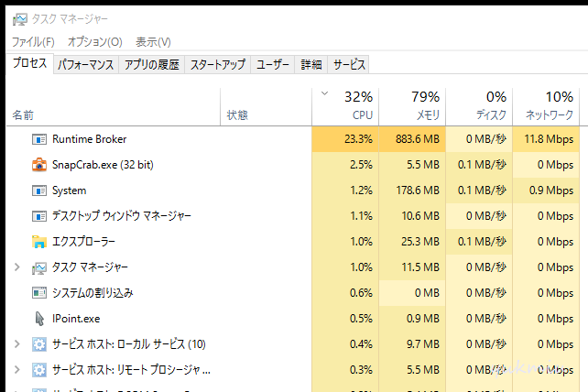Select the デスクトップ ウィンドウ マネージャー name
Viewport: 588px width, 392px height.
click(x=122, y=216)
